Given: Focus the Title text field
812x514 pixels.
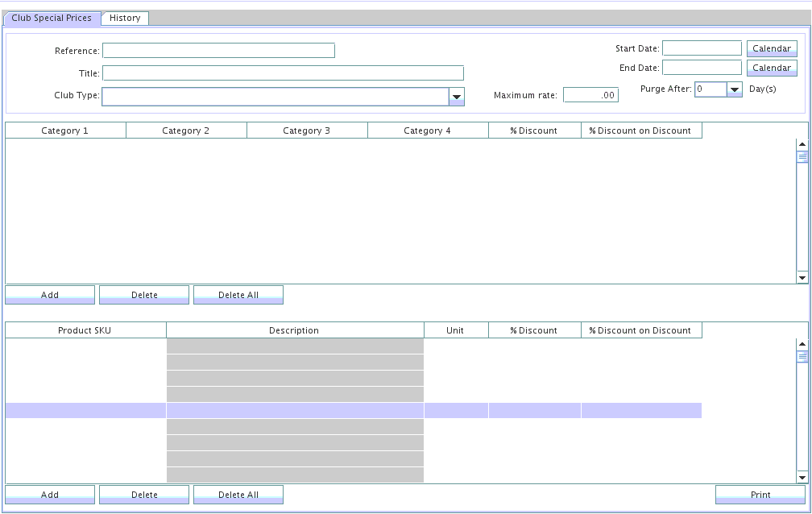Looking at the screenshot, I should tap(283, 73).
